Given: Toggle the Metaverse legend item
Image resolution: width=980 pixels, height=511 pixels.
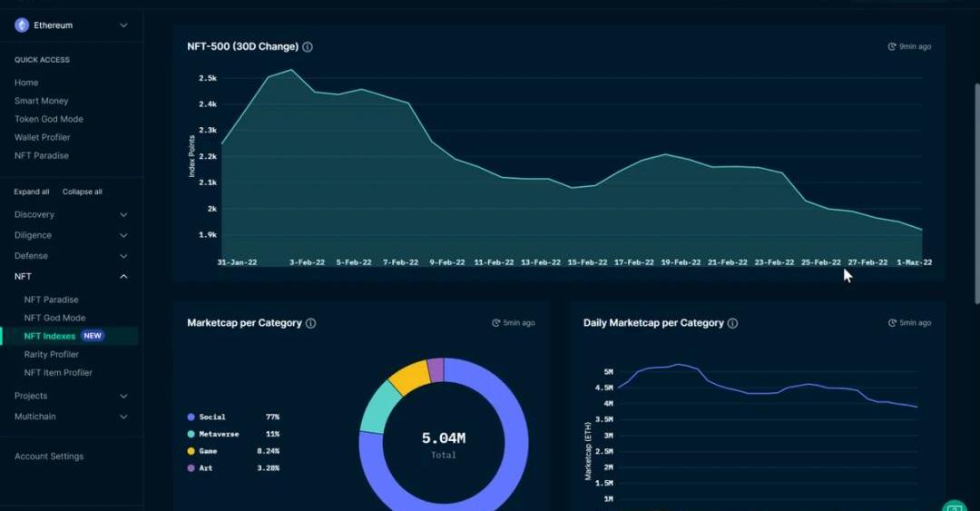Looking at the screenshot, I should 218,435.
